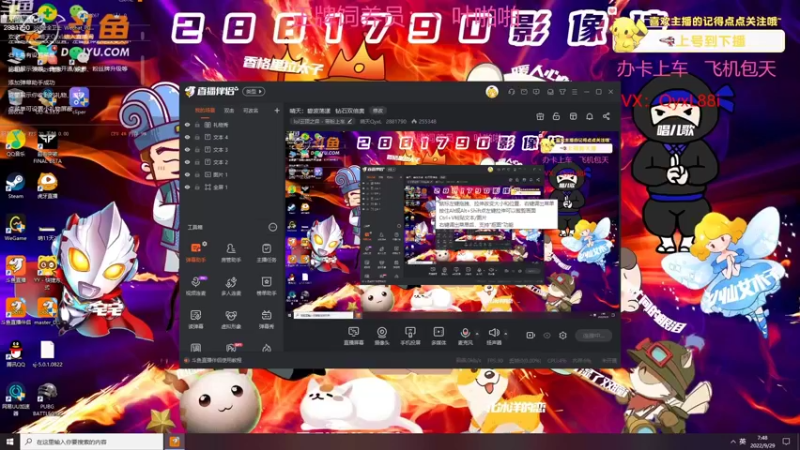Open the Windows notification center icon

click(786, 441)
